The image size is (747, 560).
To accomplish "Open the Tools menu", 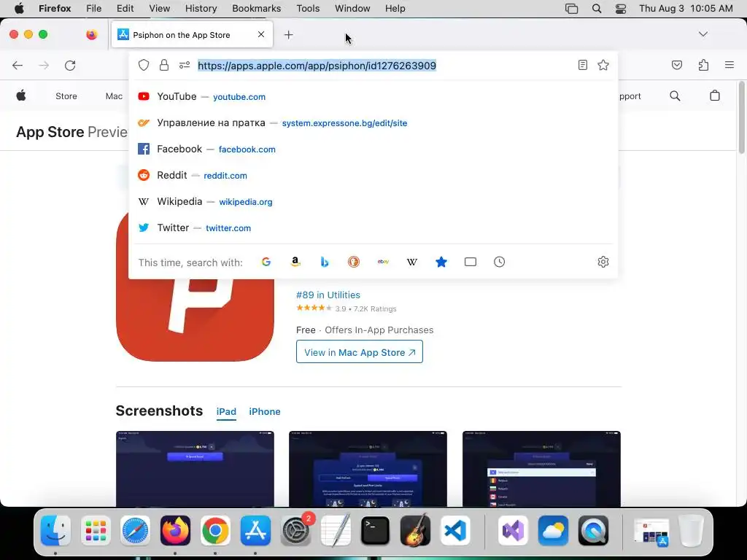I will point(309,9).
